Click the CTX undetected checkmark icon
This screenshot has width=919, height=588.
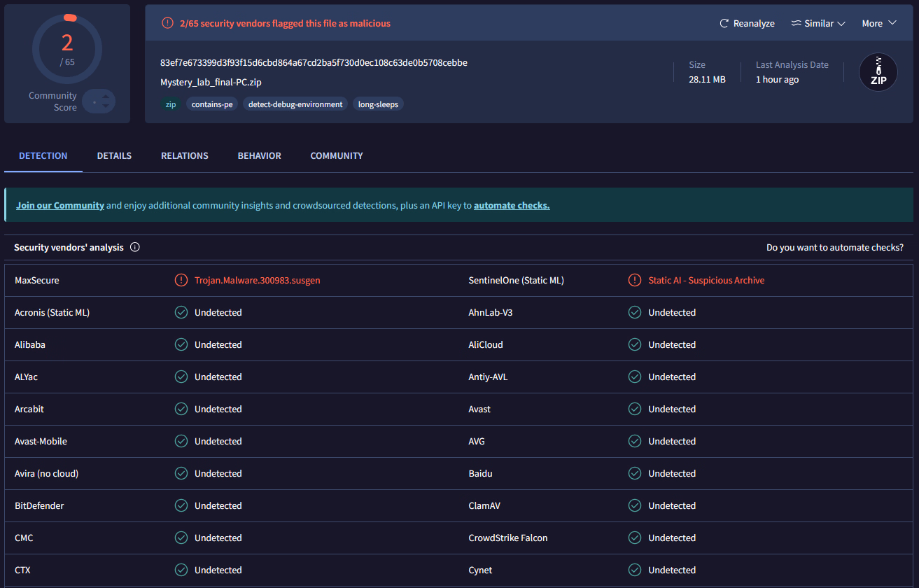click(181, 570)
